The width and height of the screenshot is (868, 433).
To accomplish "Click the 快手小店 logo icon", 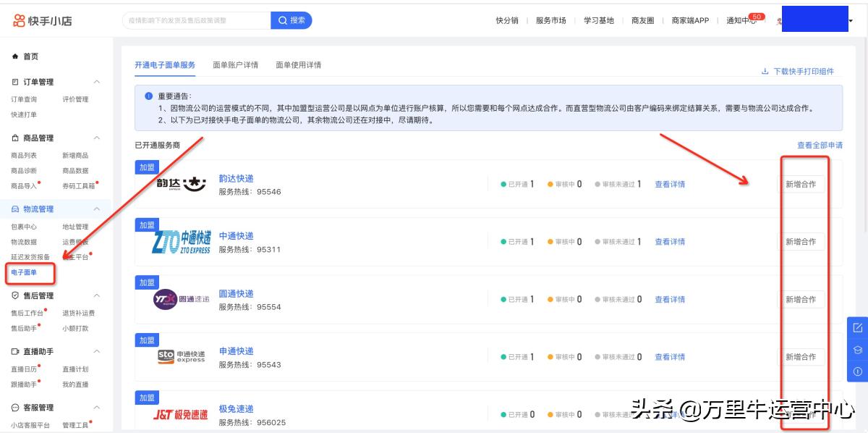I will coord(20,21).
